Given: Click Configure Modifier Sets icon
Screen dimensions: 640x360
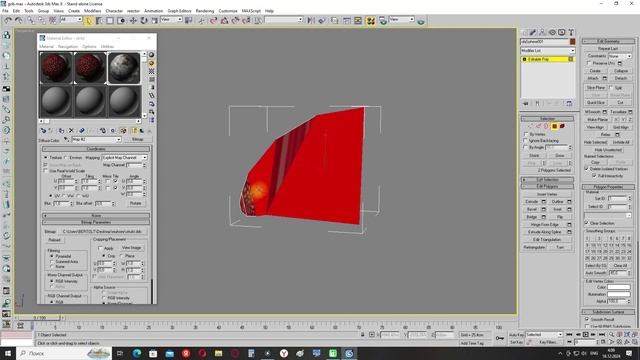Looking at the screenshot, I should coord(569,104).
